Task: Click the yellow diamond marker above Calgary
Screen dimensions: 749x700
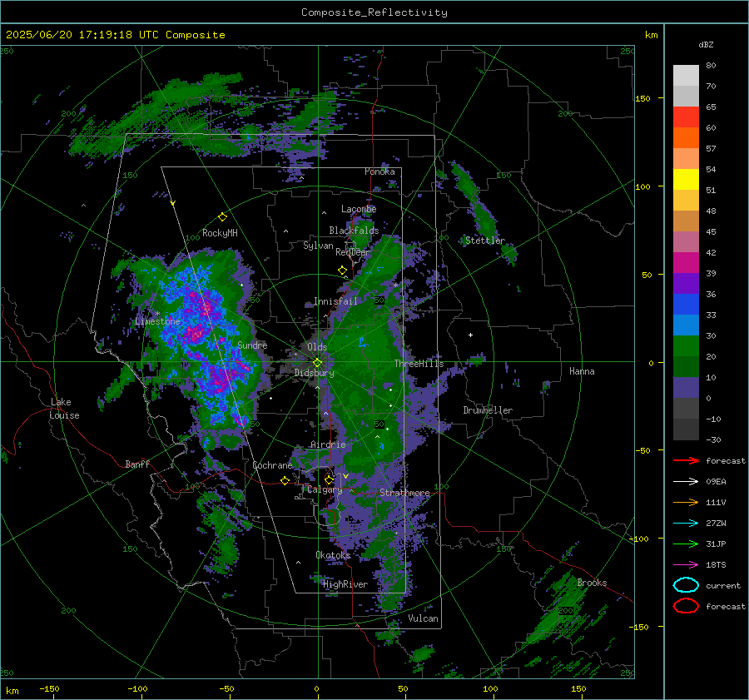Action: [x=329, y=479]
